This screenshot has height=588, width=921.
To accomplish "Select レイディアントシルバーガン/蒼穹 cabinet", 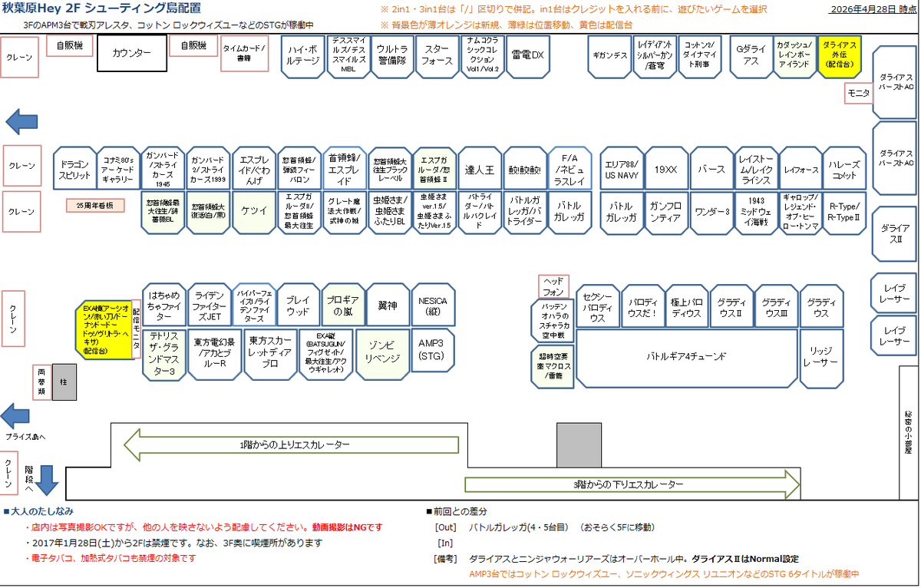I will [655, 56].
